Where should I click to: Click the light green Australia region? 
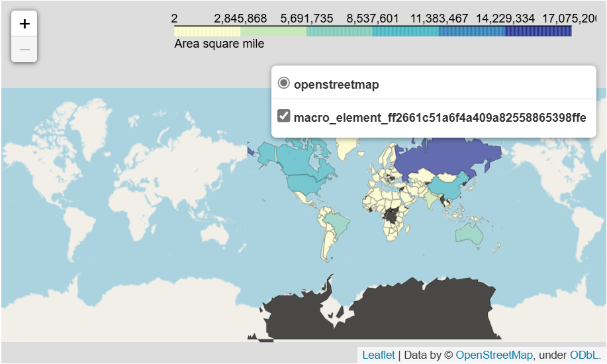pos(469,233)
